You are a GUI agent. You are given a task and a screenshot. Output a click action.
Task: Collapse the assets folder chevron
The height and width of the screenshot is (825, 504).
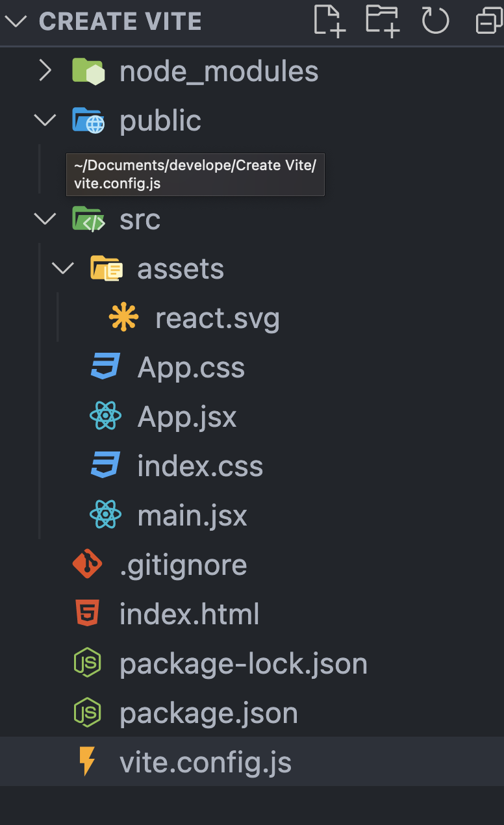point(63,268)
